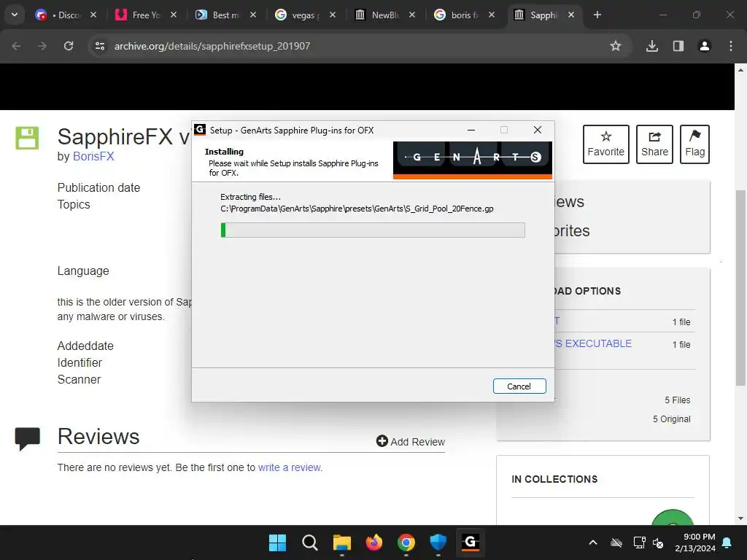Show hidden system tray icons

pyautogui.click(x=593, y=542)
